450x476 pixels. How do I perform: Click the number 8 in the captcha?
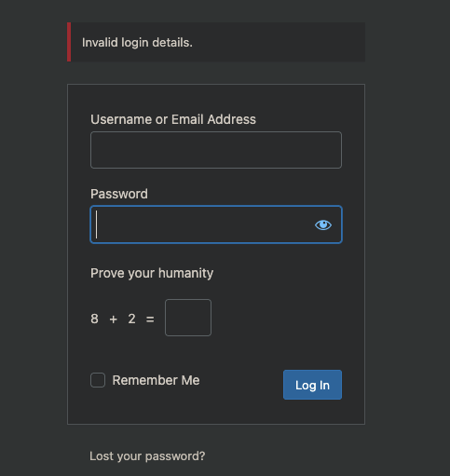point(94,319)
